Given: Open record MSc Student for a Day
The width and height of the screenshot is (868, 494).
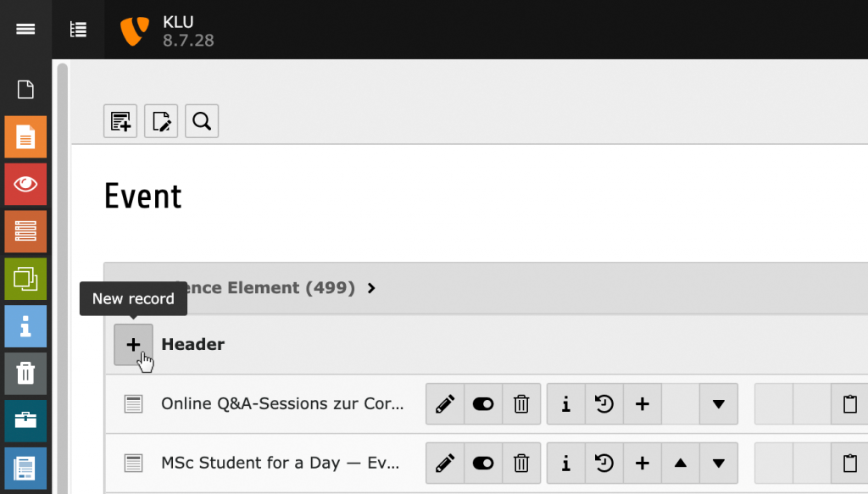Looking at the screenshot, I should coord(280,463).
